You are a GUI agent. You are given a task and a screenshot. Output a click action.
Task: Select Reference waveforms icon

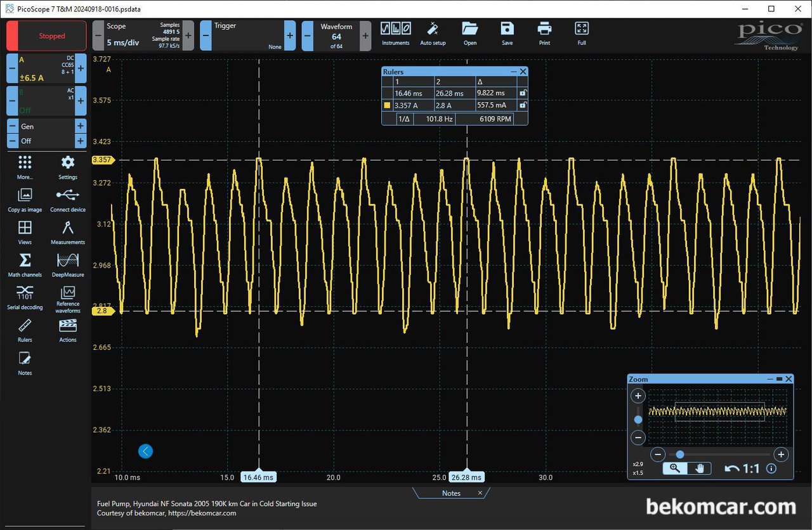[x=68, y=297]
